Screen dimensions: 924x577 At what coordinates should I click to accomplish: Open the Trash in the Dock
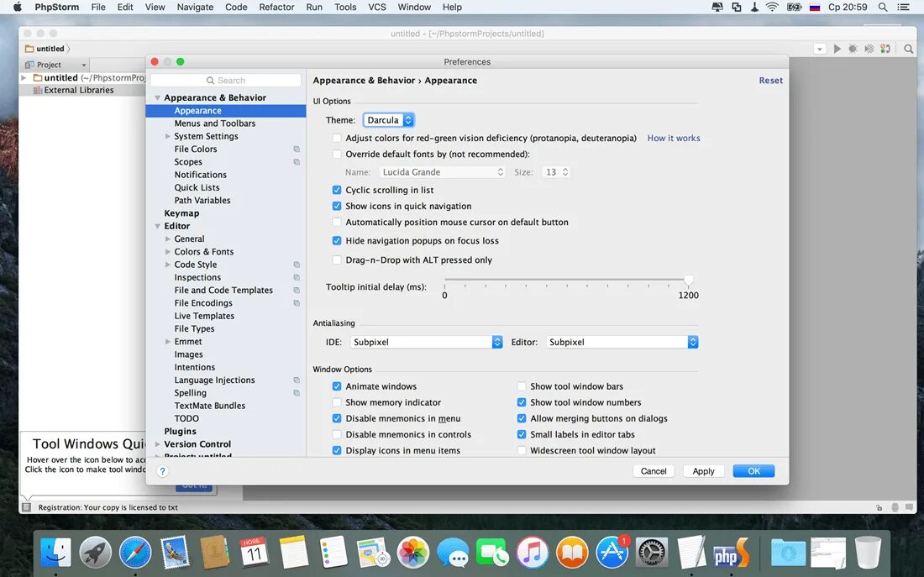click(x=868, y=553)
